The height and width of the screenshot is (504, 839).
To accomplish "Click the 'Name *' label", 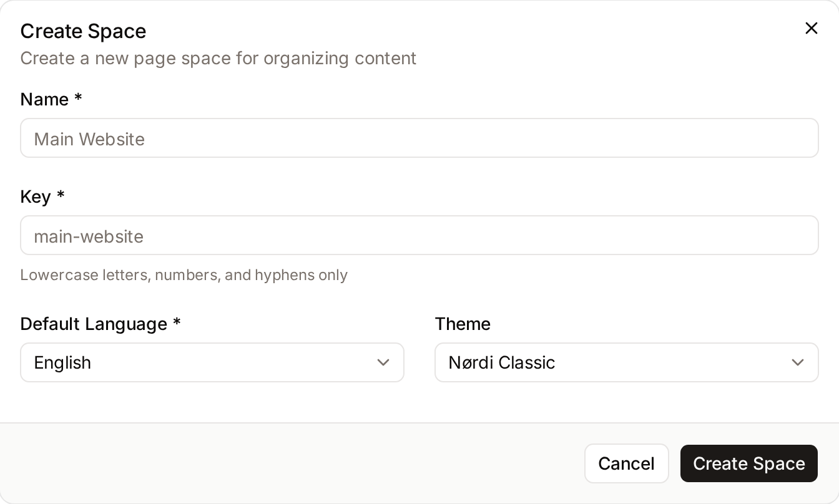I will coord(51,99).
